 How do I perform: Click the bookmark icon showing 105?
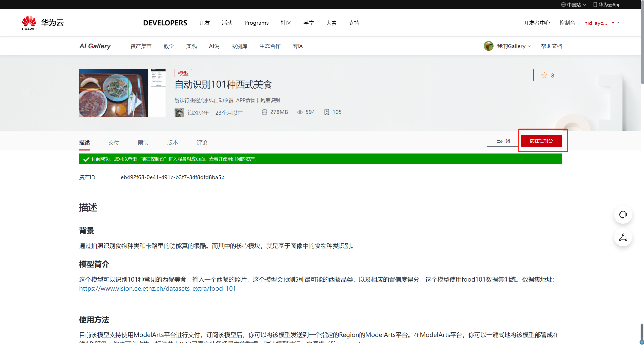[327, 112]
